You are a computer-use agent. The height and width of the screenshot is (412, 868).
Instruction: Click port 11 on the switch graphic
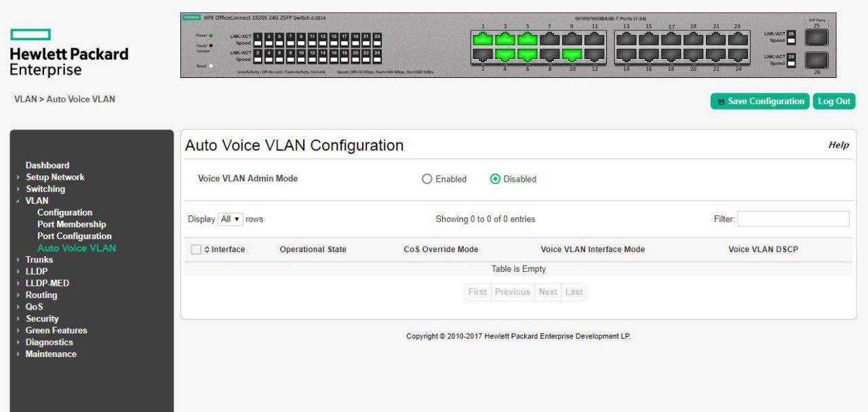pos(595,39)
